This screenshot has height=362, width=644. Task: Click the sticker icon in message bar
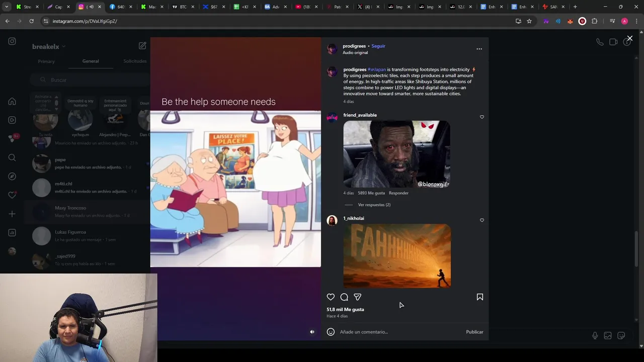coord(621,335)
